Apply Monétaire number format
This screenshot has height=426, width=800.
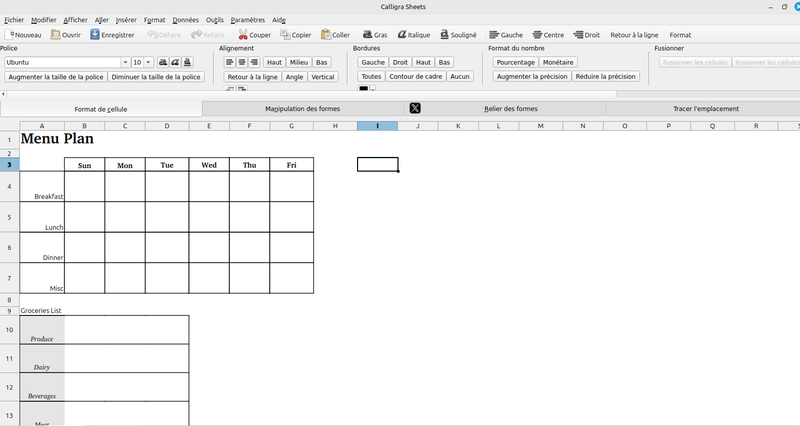[x=558, y=62]
